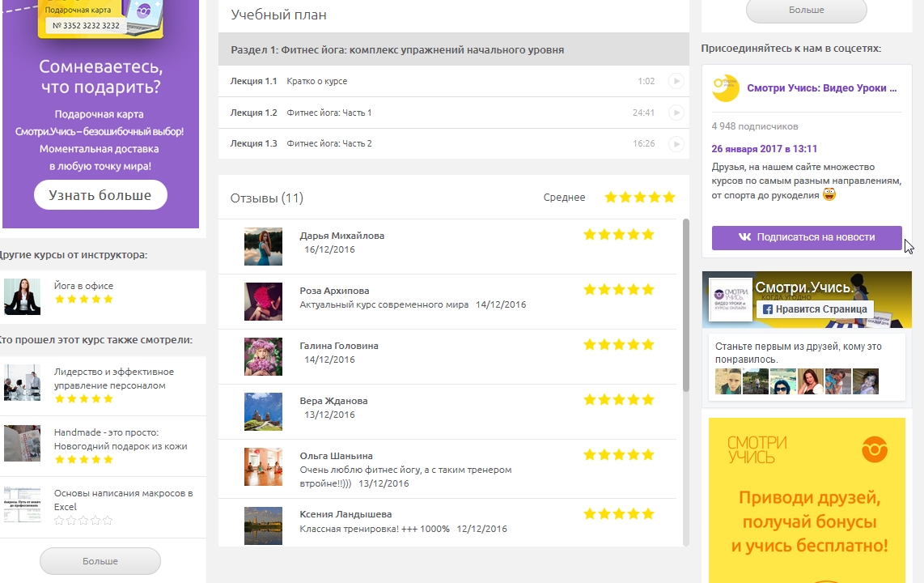Click the star rating of Ксения Ландышева's review
The image size is (924, 583).
click(x=619, y=513)
